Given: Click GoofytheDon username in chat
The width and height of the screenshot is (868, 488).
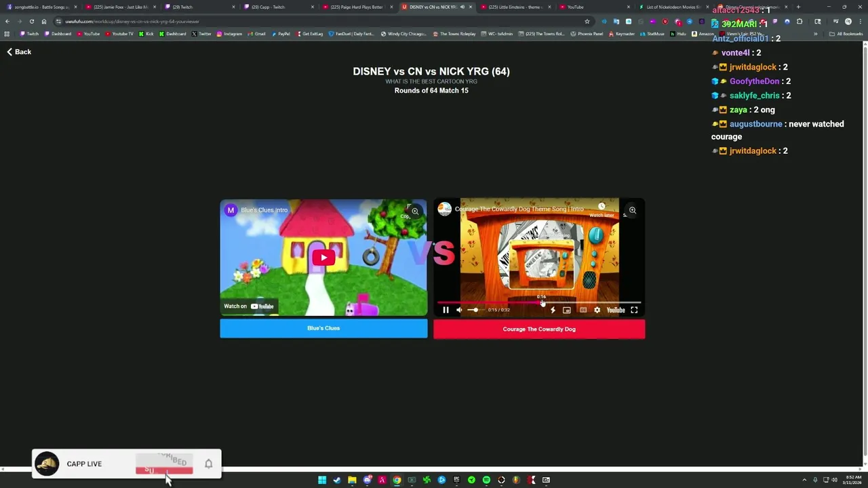Looking at the screenshot, I should pyautogui.click(x=754, y=81).
